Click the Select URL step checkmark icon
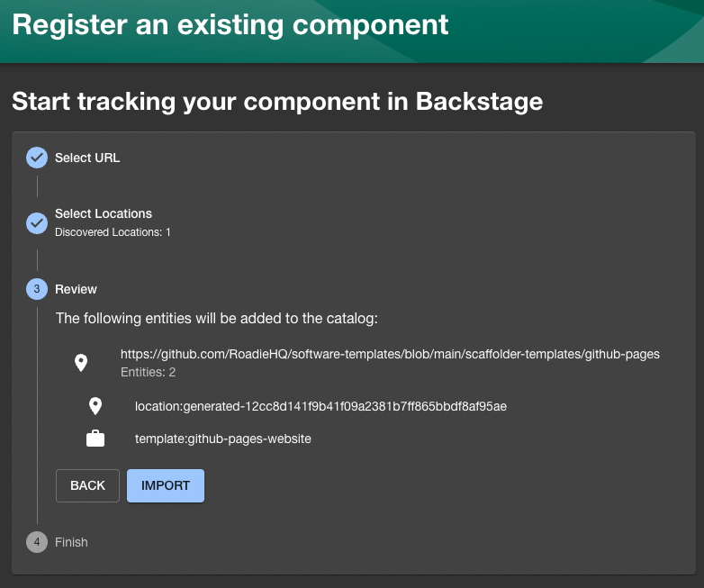This screenshot has width=704, height=588. click(x=37, y=158)
